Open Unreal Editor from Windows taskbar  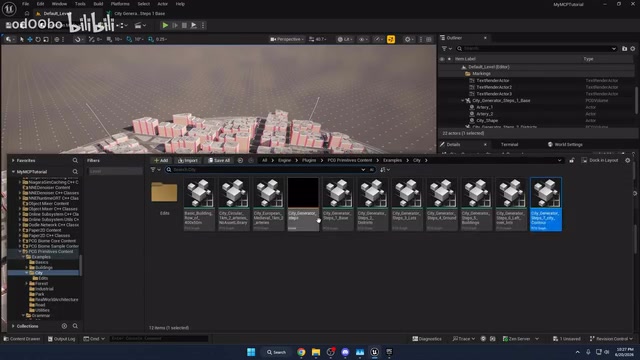(x=374, y=352)
